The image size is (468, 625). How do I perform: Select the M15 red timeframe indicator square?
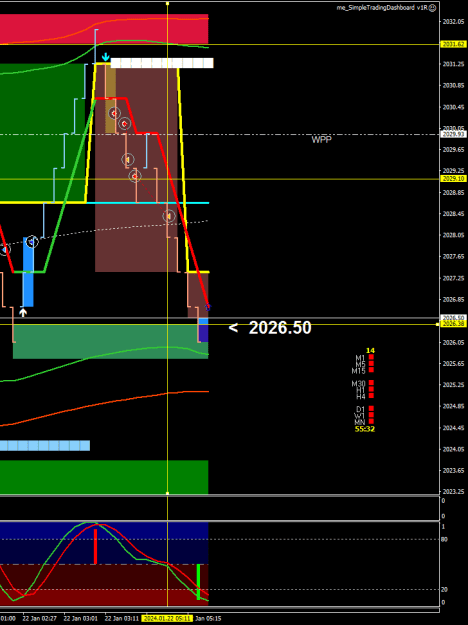pyautogui.click(x=371, y=370)
